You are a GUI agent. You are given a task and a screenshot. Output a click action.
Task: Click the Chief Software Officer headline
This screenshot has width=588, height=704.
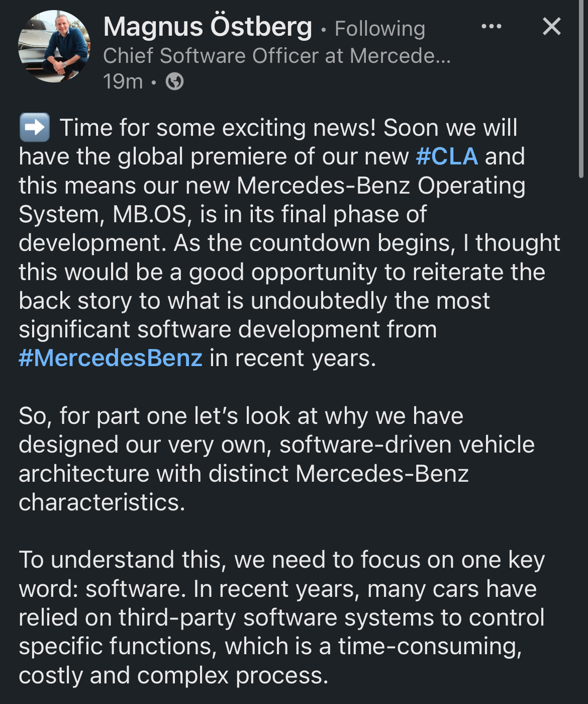click(276, 56)
